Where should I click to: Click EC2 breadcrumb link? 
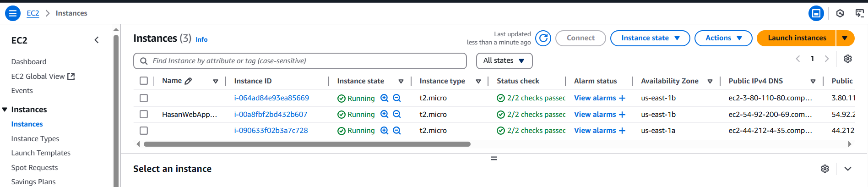[x=33, y=13]
